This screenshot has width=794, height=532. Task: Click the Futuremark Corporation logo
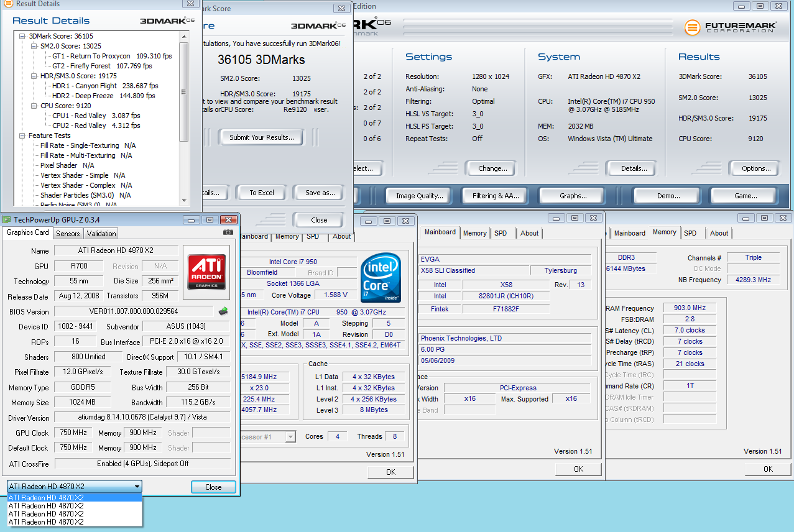[x=731, y=27]
